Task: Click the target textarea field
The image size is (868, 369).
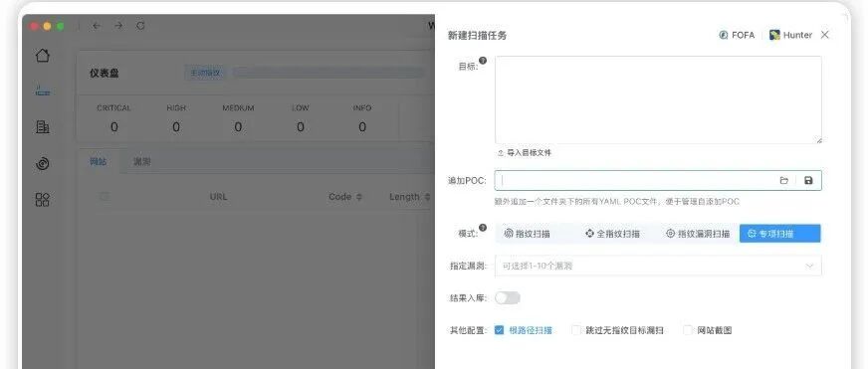Action: click(x=658, y=100)
